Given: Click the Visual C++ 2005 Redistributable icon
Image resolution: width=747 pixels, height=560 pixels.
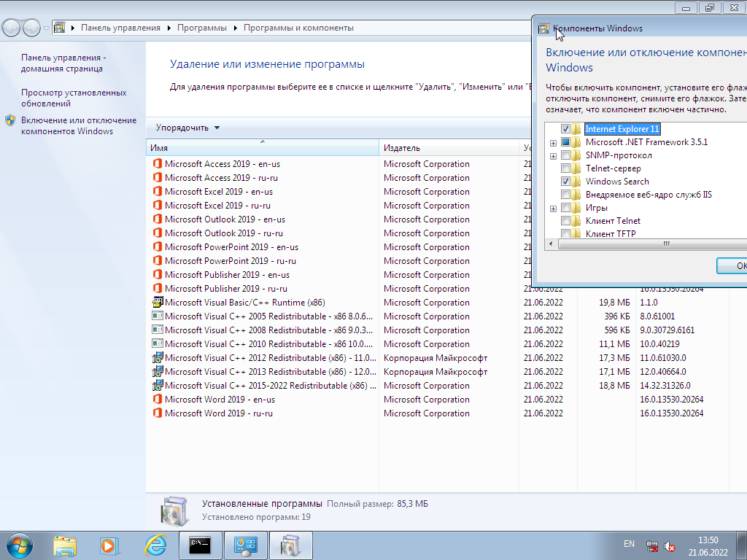Looking at the screenshot, I should click(x=158, y=316).
